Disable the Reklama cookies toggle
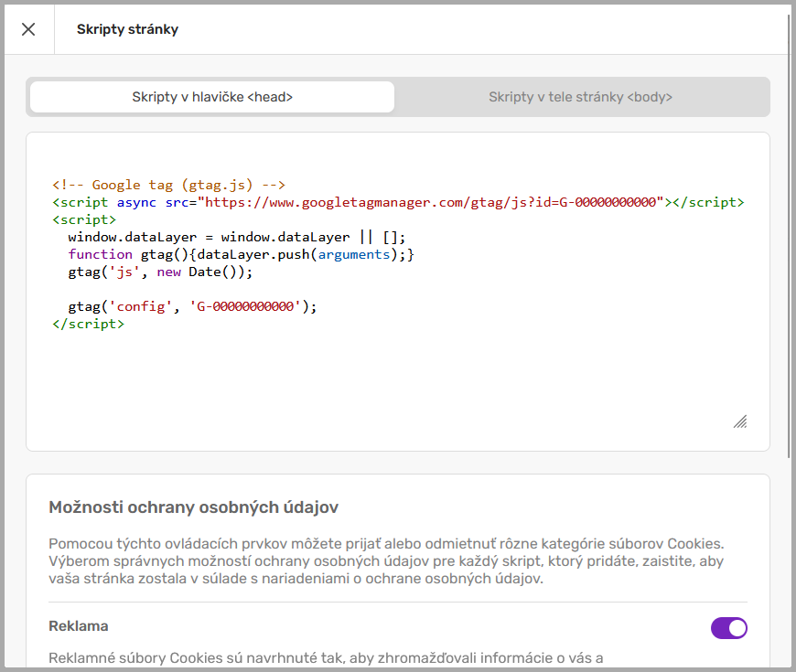 (x=728, y=627)
